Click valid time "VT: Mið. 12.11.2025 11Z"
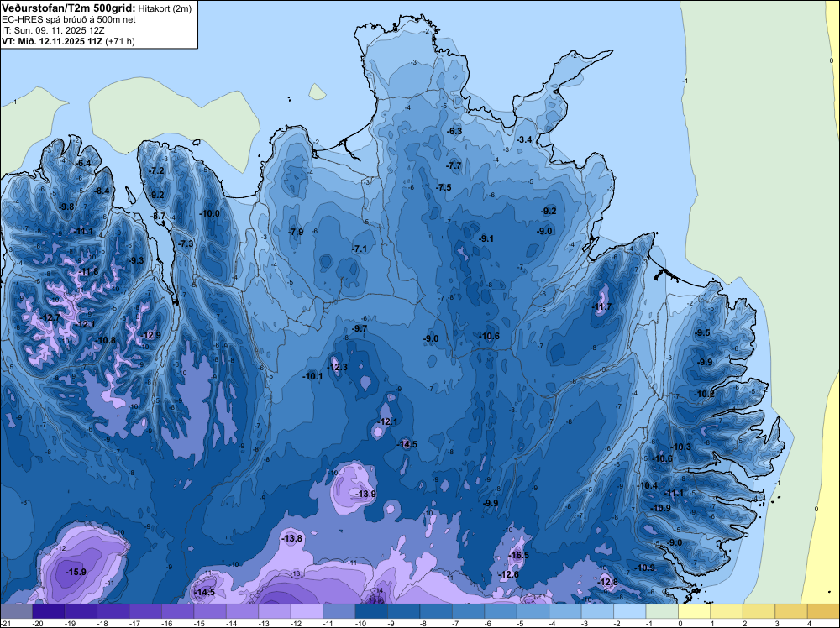Screen dimensions: 840x628 pos(52,41)
